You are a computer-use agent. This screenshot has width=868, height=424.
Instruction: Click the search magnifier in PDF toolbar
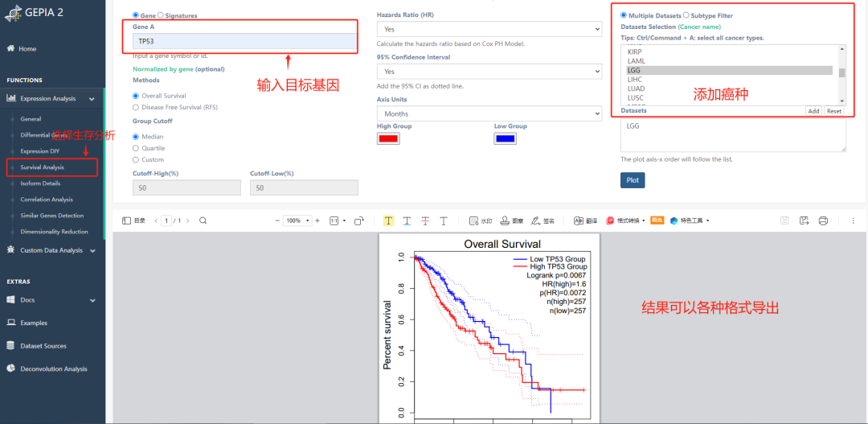point(203,220)
